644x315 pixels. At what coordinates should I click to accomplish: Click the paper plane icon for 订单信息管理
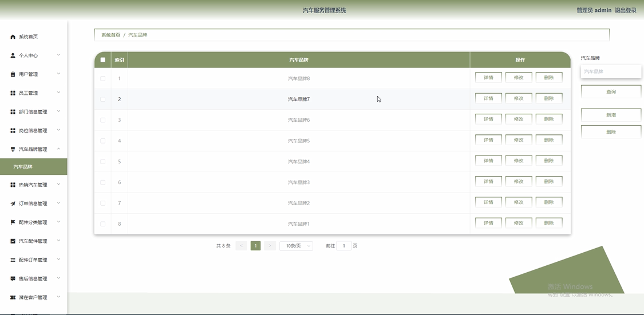[x=13, y=204]
